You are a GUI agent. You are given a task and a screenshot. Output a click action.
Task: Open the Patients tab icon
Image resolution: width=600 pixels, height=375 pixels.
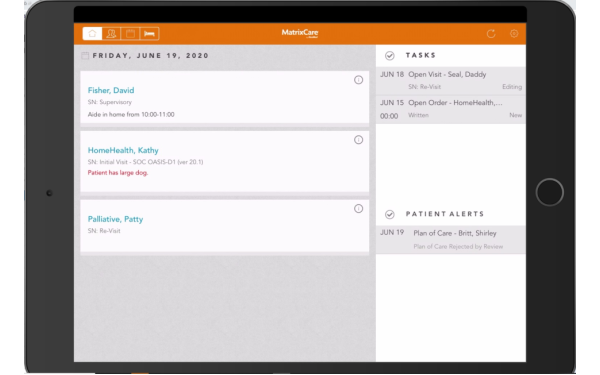(x=111, y=34)
